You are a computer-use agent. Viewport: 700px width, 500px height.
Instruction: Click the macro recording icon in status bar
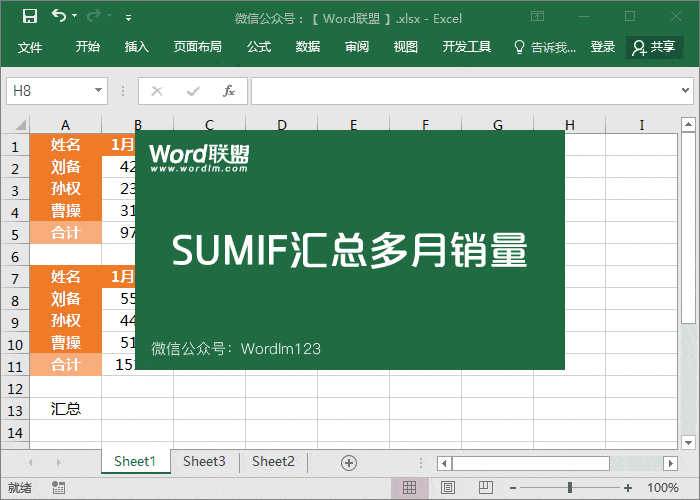pyautogui.click(x=58, y=488)
